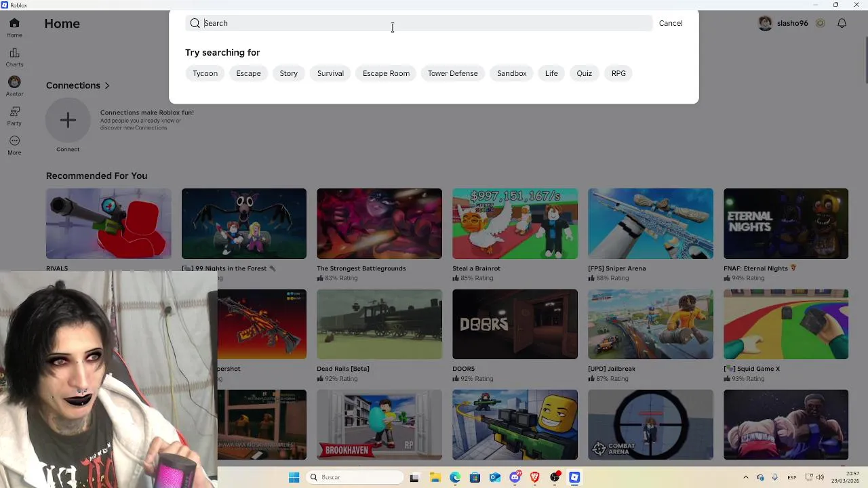Select the Tycoon search suggestion

[x=205, y=73]
